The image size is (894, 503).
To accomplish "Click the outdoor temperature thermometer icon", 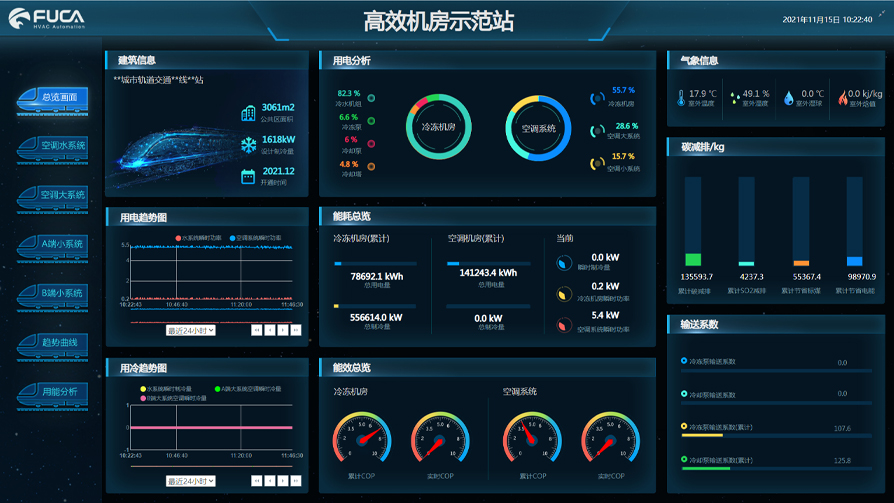I will pos(681,98).
